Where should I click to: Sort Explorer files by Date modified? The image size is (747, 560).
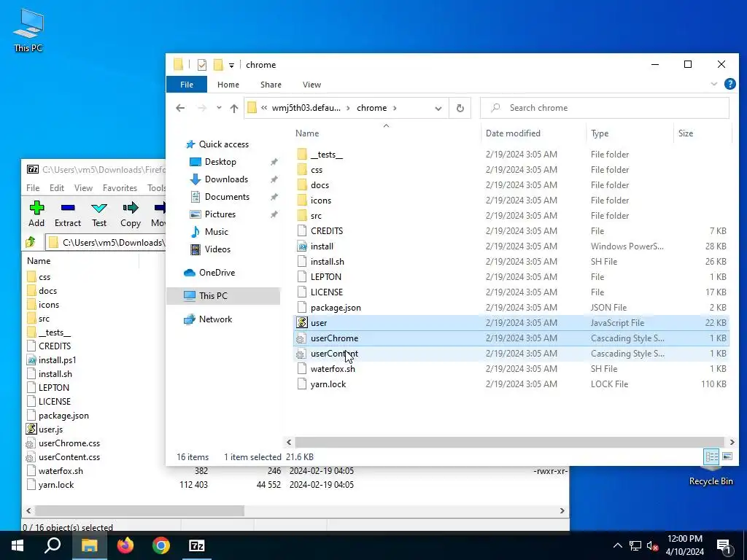533,133
